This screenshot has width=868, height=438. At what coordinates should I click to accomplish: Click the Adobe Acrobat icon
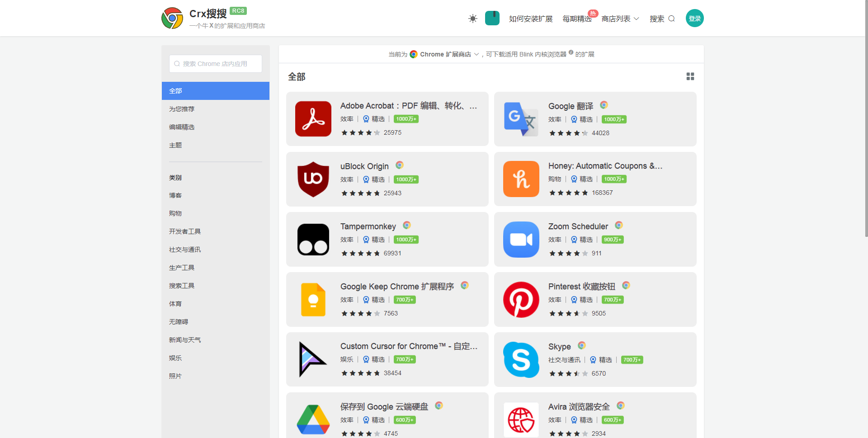pyautogui.click(x=313, y=119)
